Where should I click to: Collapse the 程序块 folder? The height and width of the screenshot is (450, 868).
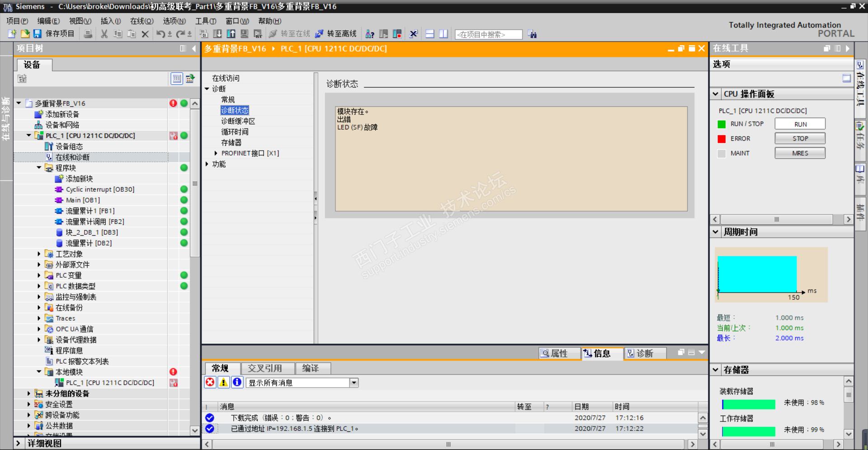coord(39,168)
